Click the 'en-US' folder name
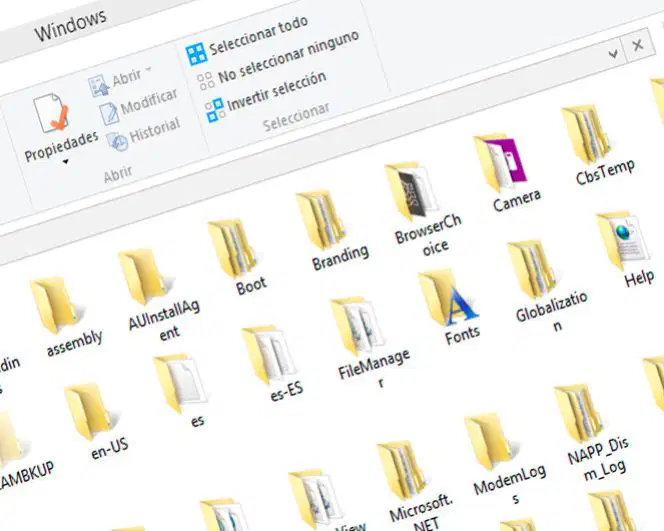This screenshot has width=664, height=531. tap(110, 448)
